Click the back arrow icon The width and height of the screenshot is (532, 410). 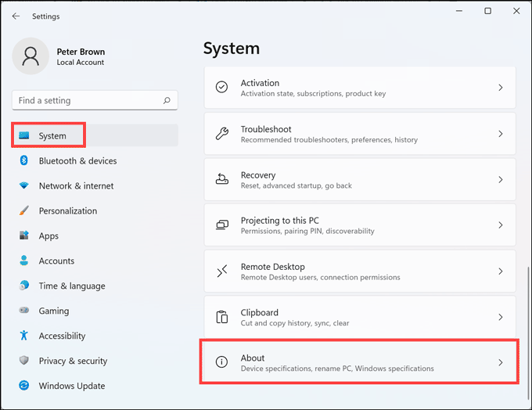point(16,16)
